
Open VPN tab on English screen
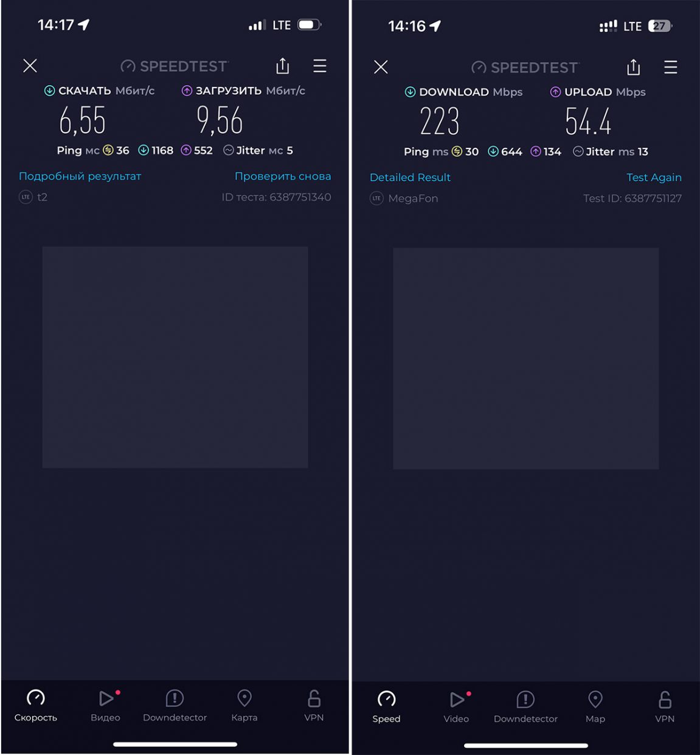[x=665, y=707]
